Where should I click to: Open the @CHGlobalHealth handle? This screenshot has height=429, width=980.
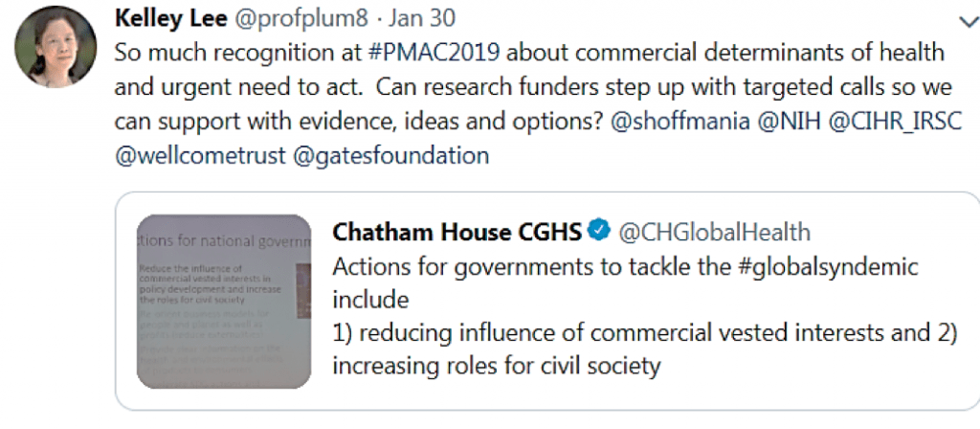point(714,231)
